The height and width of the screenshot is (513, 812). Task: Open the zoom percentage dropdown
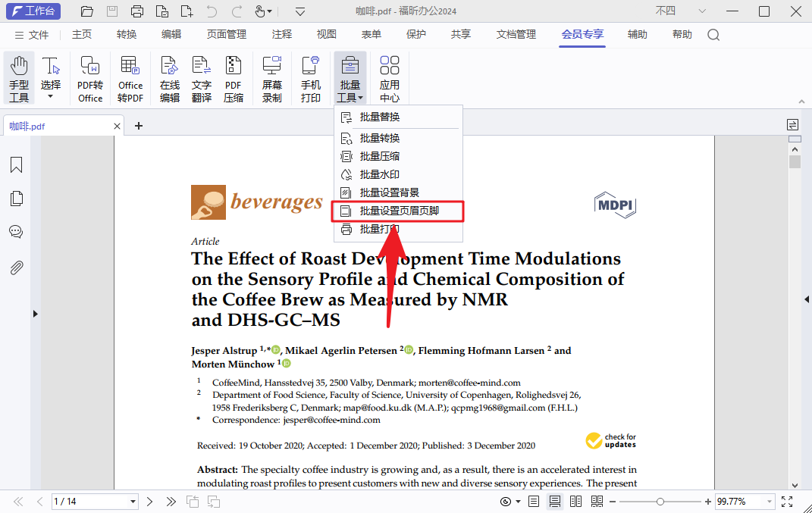(770, 502)
